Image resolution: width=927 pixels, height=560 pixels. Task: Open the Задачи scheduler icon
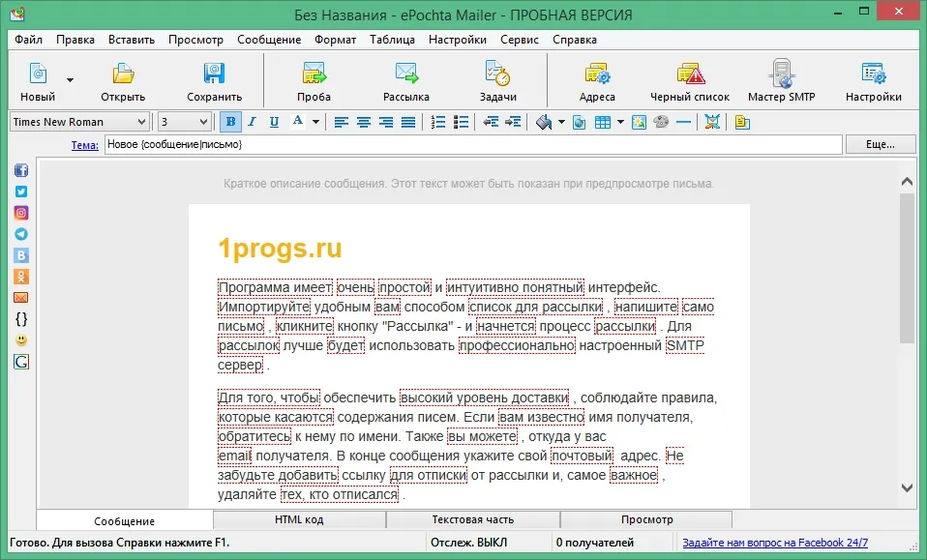497,74
